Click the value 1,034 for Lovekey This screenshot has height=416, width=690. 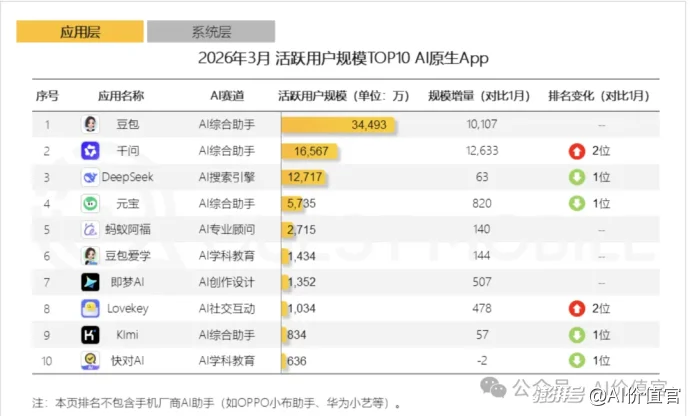[301, 309]
